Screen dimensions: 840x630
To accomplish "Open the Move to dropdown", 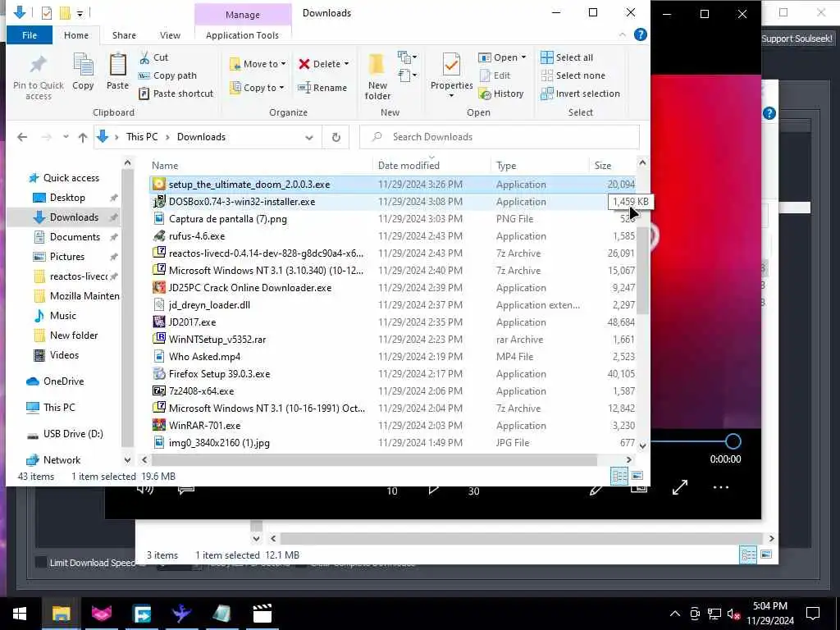I will pyautogui.click(x=258, y=64).
